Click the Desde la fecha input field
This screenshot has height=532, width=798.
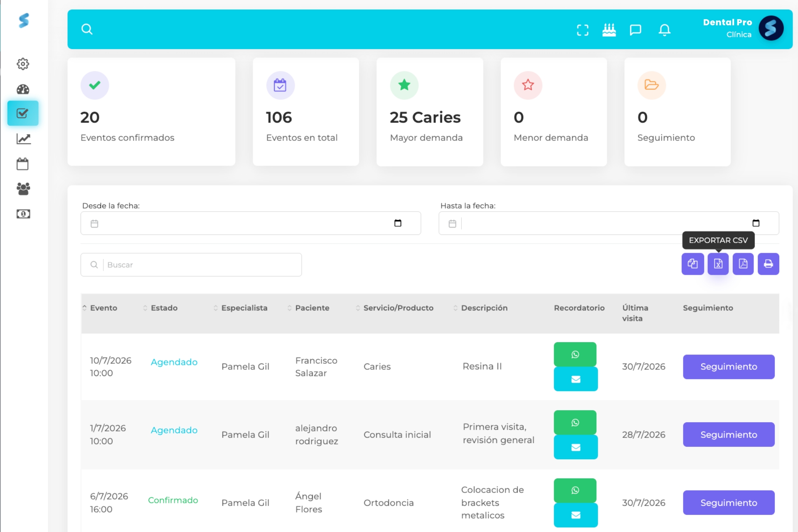click(251, 223)
